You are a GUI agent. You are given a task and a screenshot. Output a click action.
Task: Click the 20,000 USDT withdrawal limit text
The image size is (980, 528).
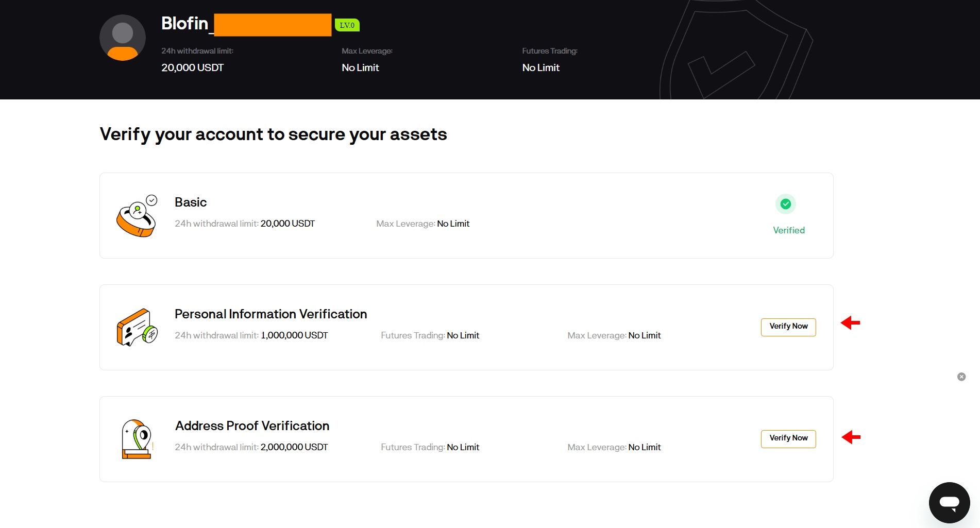click(192, 67)
